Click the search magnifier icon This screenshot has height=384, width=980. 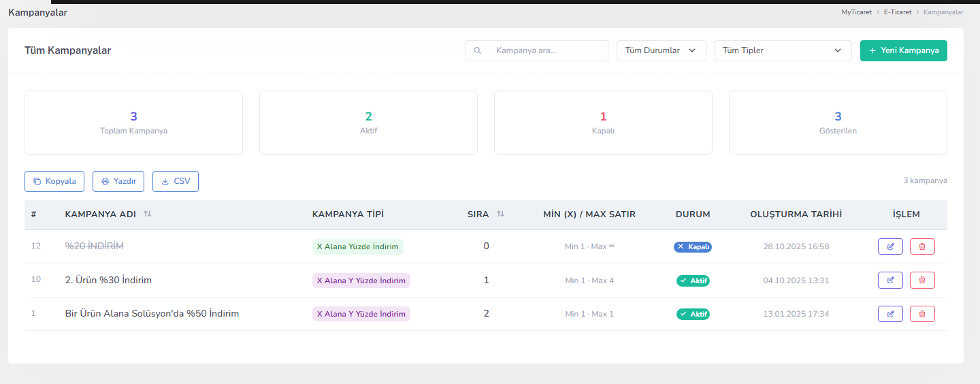478,50
